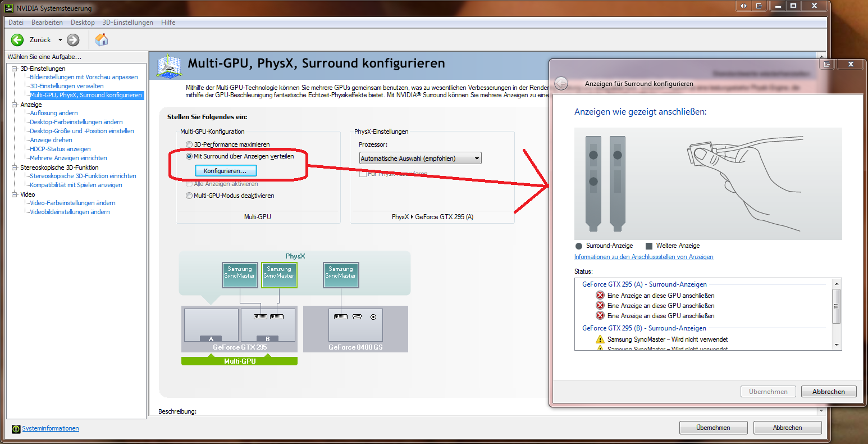Open Video-Farbeinstellungen ändern task
This screenshot has height=444, width=868.
tap(72, 203)
